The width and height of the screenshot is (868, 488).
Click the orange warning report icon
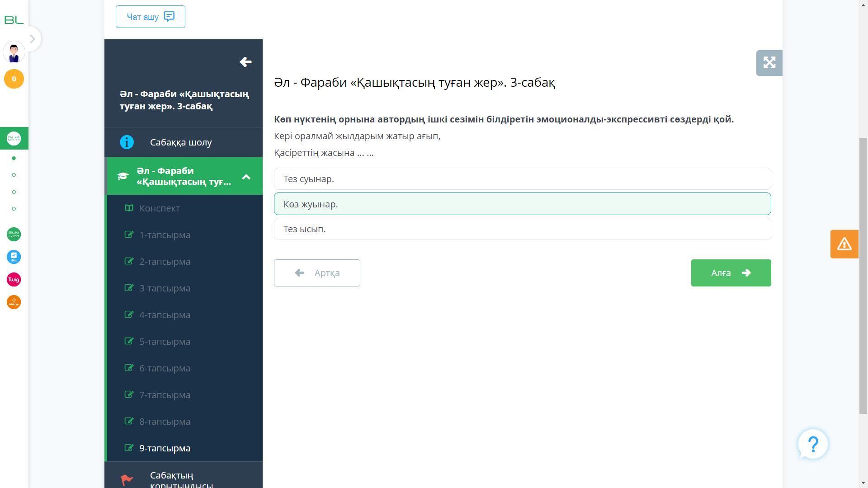coord(844,244)
